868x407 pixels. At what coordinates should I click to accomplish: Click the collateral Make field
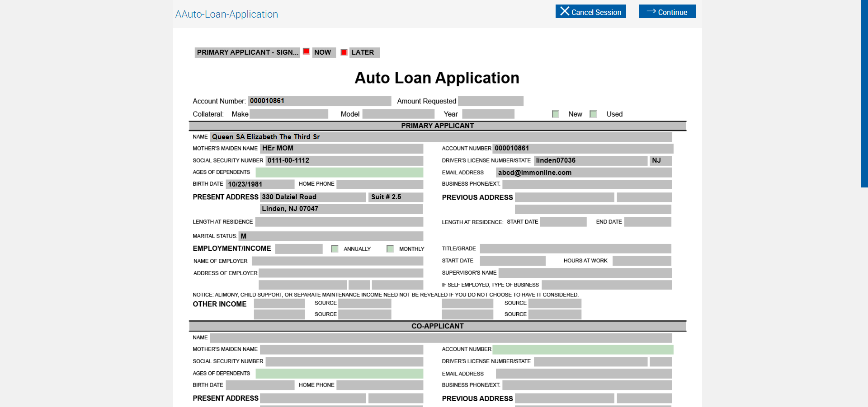(289, 114)
